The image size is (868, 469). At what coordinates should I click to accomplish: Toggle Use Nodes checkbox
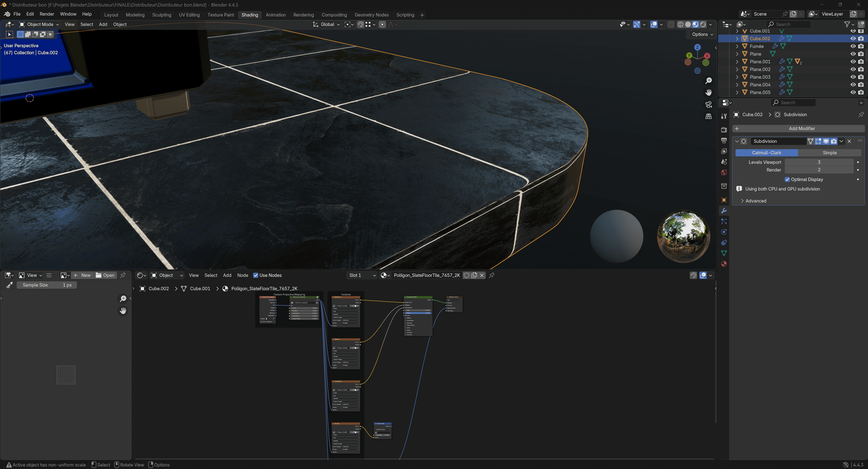[x=256, y=275]
